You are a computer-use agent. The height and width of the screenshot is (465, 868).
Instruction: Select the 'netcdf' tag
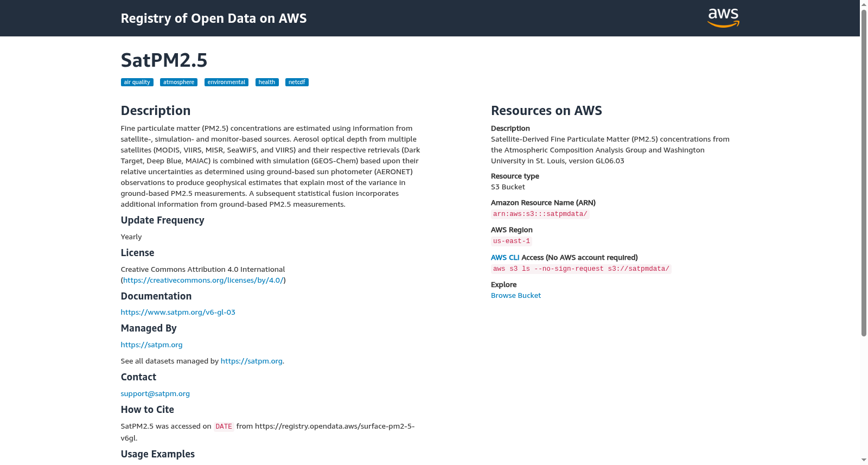coord(297,82)
